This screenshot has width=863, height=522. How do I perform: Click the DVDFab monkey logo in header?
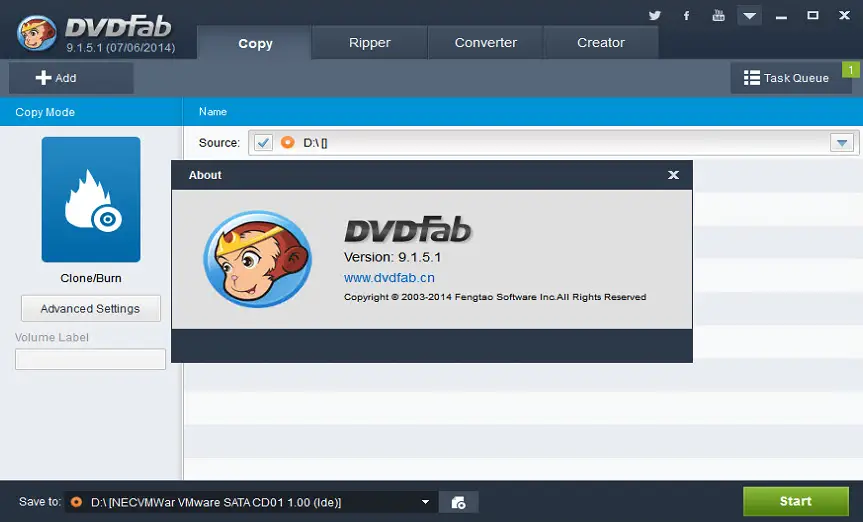tap(37, 33)
